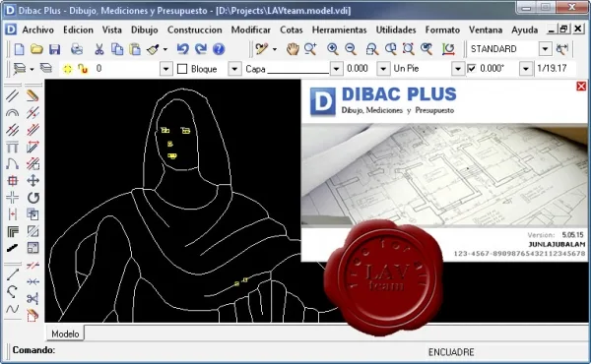
Task: Select the scale resize tool
Action: pyautogui.click(x=33, y=249)
